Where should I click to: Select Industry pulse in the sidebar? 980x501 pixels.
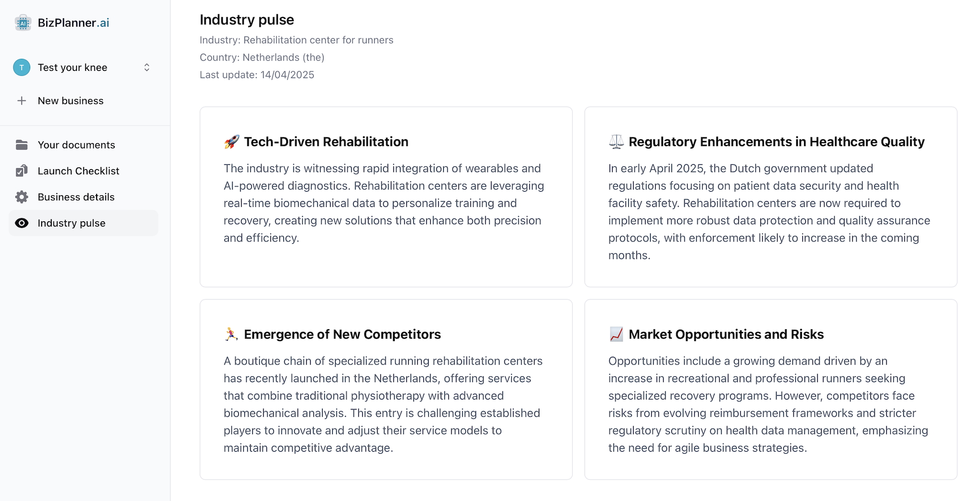click(x=72, y=223)
